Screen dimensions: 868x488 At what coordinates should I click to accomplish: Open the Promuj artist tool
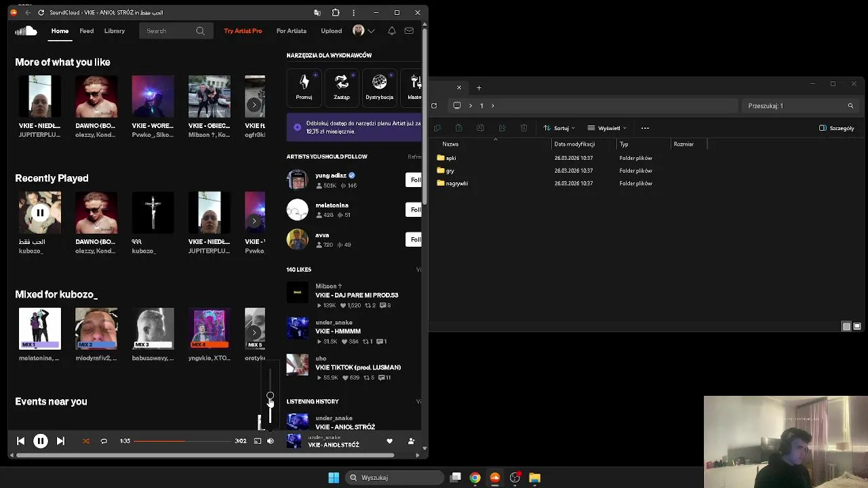tap(304, 87)
